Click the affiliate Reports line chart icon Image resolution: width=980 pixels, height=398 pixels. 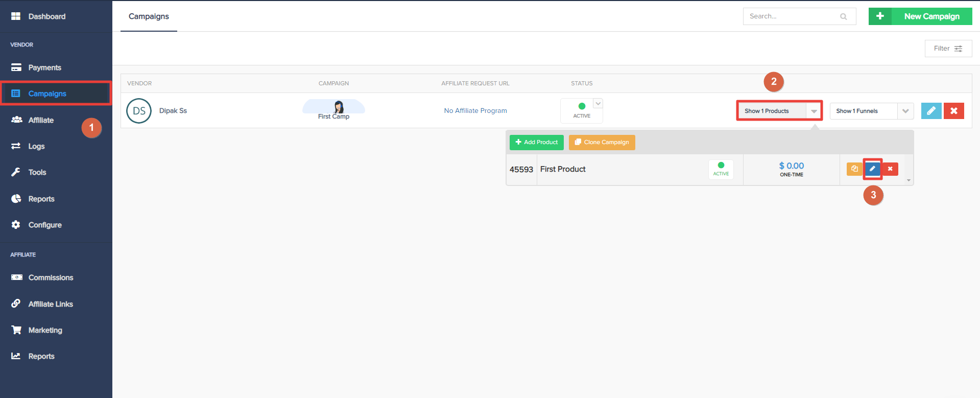[16, 356]
